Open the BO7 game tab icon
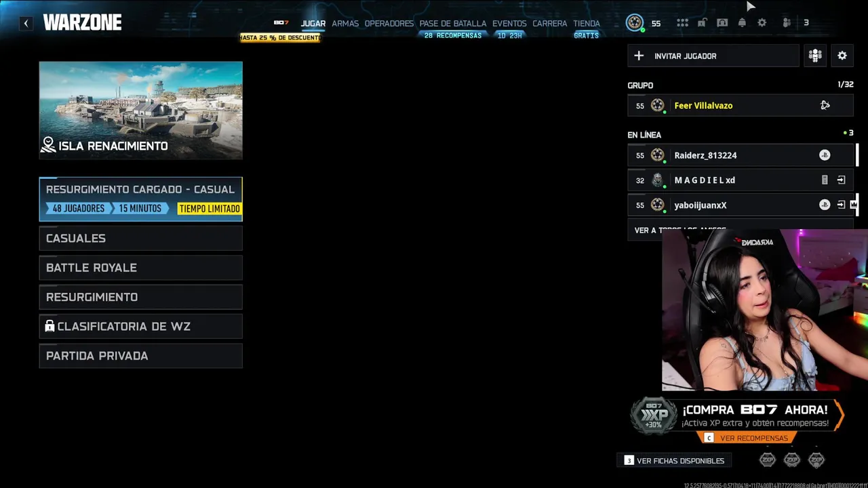The width and height of the screenshot is (868, 488). [281, 23]
